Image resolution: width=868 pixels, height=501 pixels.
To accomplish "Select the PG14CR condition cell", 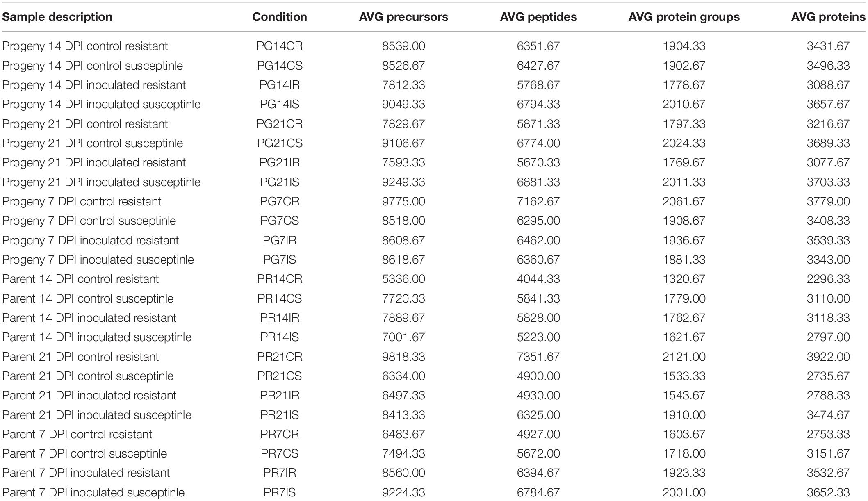I will tap(280, 46).
